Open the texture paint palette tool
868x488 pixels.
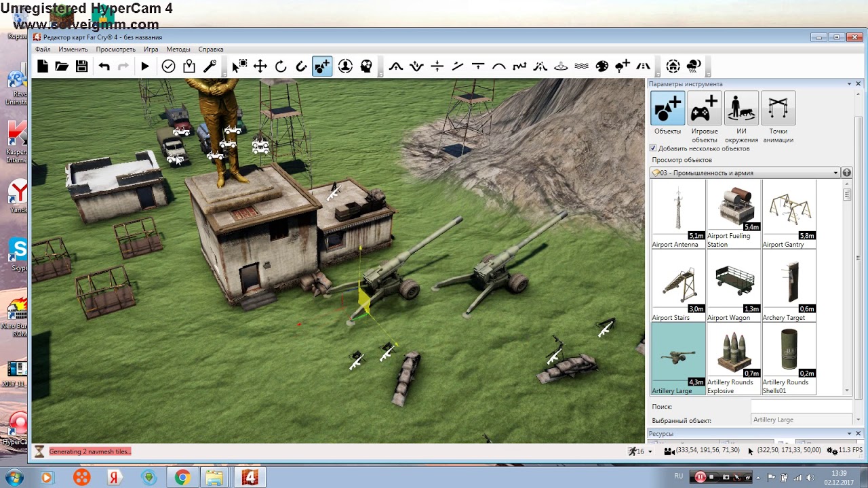click(602, 66)
